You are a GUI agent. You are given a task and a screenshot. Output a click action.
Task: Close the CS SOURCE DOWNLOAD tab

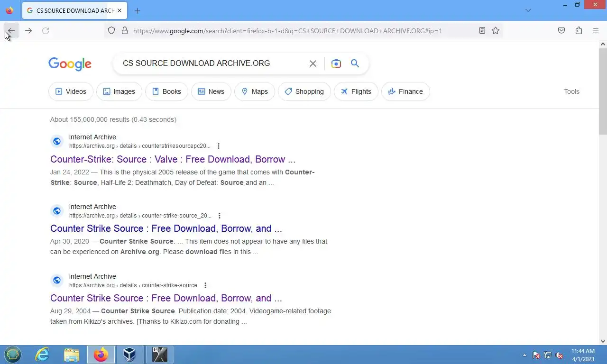[120, 10]
